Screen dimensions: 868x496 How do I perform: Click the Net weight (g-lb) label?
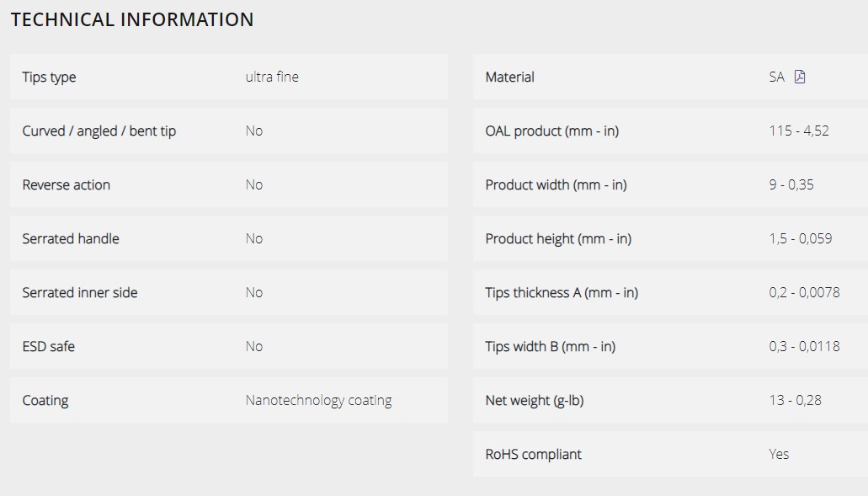tap(535, 400)
